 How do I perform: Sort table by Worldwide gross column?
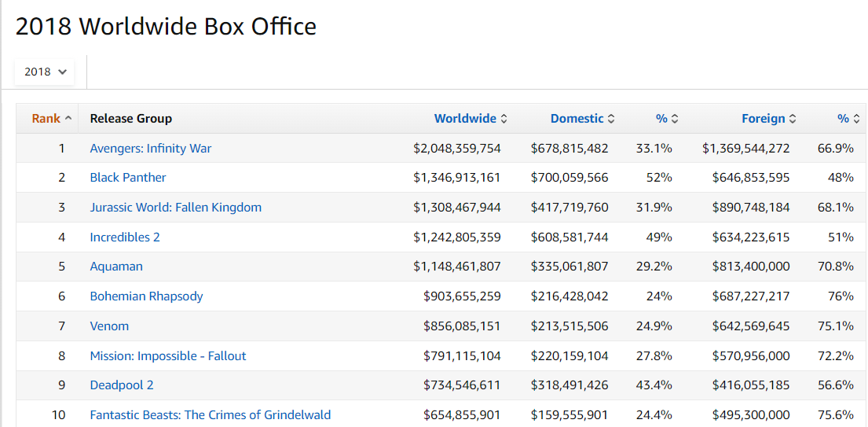[x=471, y=119]
